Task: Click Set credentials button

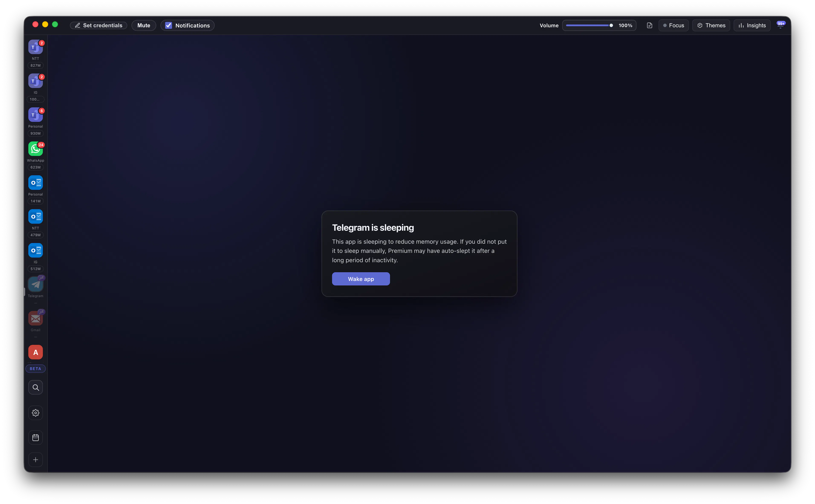Action: [99, 25]
